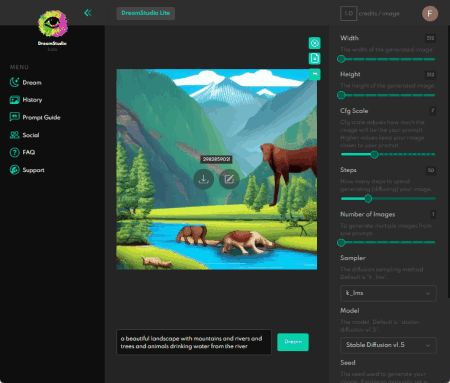450x383 pixels.
Task: Adjust the Number of Images slider
Action: (388, 243)
